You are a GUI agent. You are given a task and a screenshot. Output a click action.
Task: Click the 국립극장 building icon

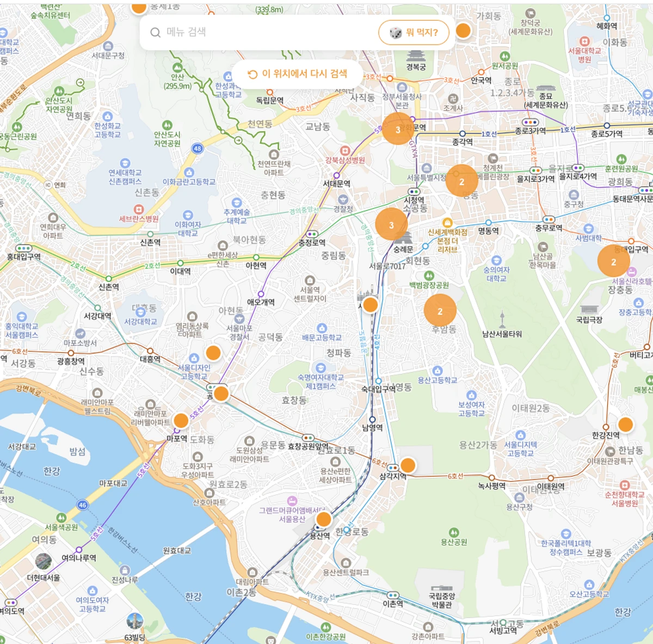pyautogui.click(x=589, y=310)
